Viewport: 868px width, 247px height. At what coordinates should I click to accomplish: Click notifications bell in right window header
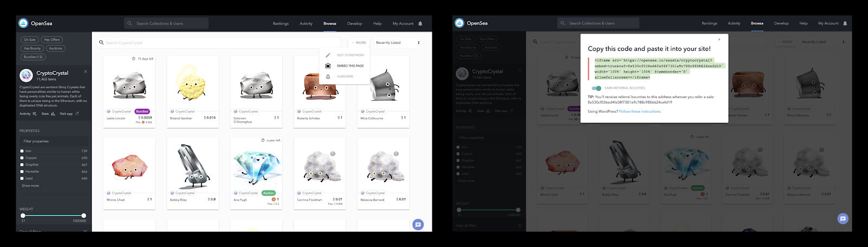click(x=845, y=23)
